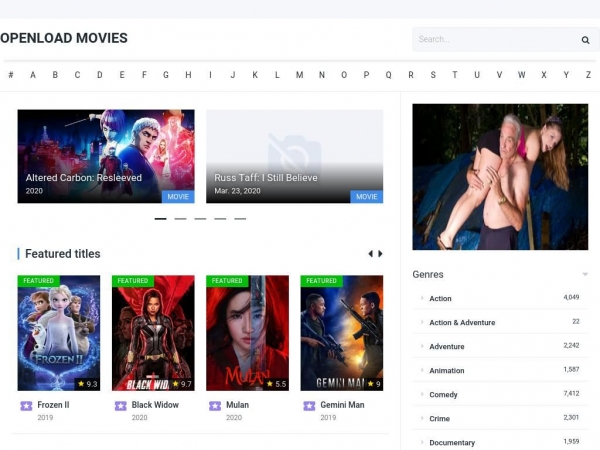Select letter A in the index
The width and height of the screenshot is (600, 450).
(x=33, y=75)
